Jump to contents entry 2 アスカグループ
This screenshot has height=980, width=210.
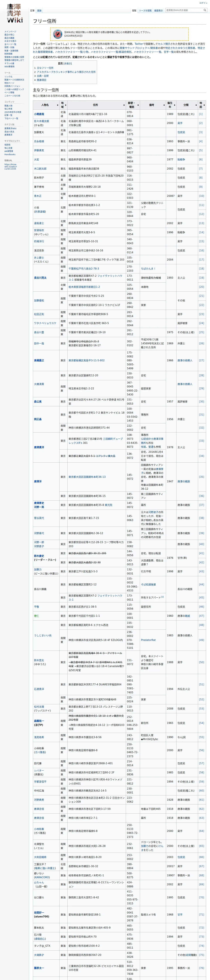tap(65, 72)
